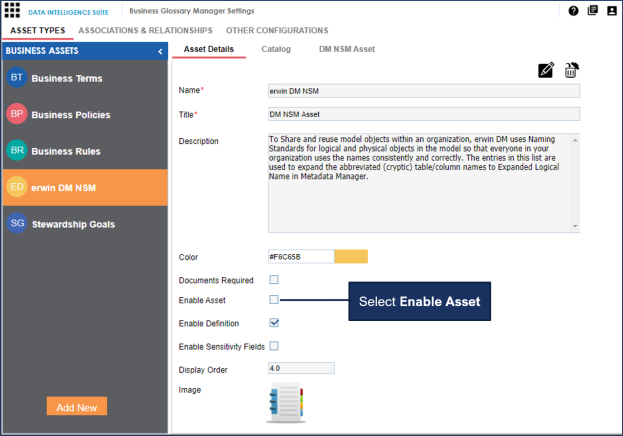The image size is (623, 436).
Task: Click the #F6C65B color code field
Action: coord(301,256)
